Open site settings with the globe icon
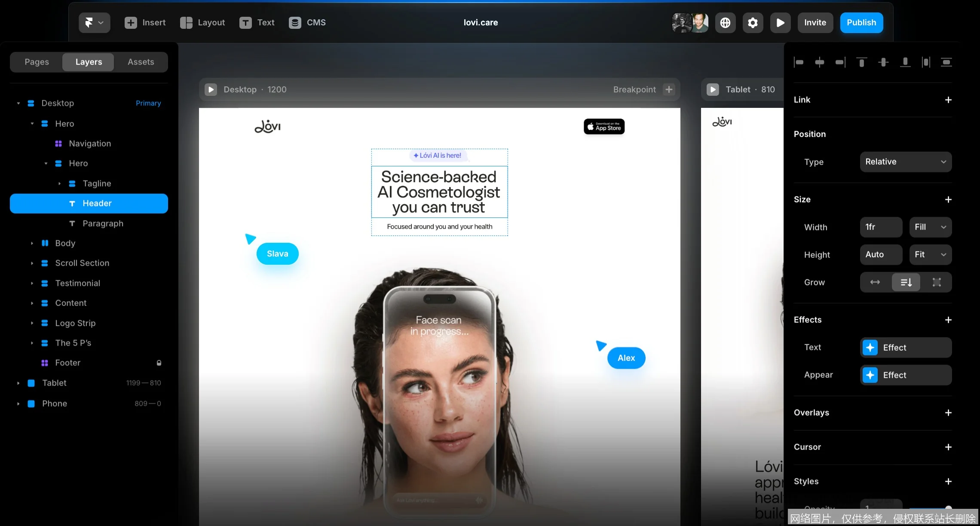The height and width of the screenshot is (526, 980). (726, 22)
